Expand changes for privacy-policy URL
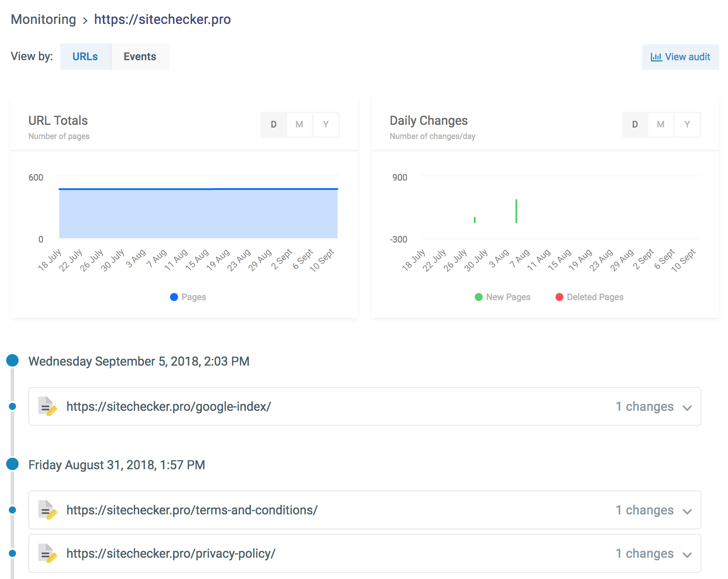728x579 pixels. [687, 555]
